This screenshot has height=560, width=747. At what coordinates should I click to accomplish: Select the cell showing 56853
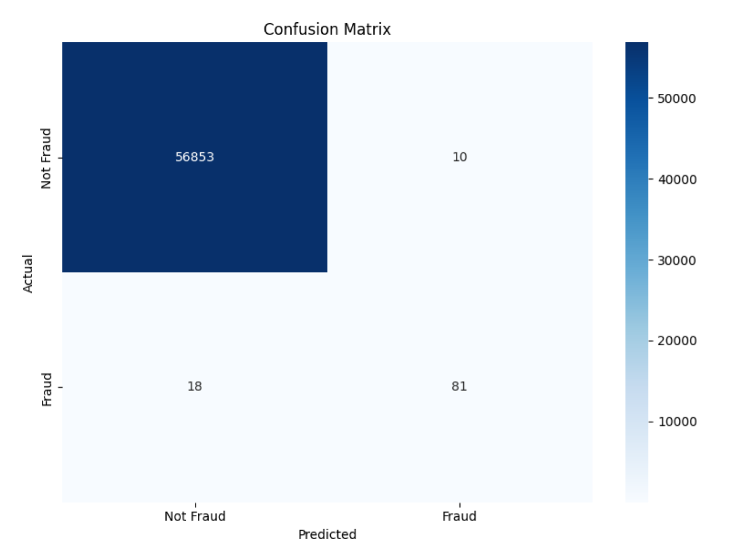195,157
